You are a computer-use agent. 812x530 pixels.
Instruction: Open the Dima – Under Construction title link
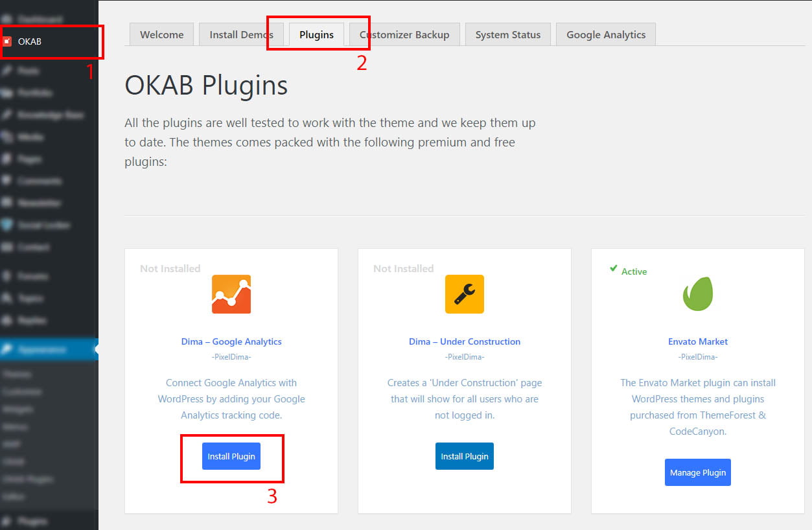click(465, 341)
